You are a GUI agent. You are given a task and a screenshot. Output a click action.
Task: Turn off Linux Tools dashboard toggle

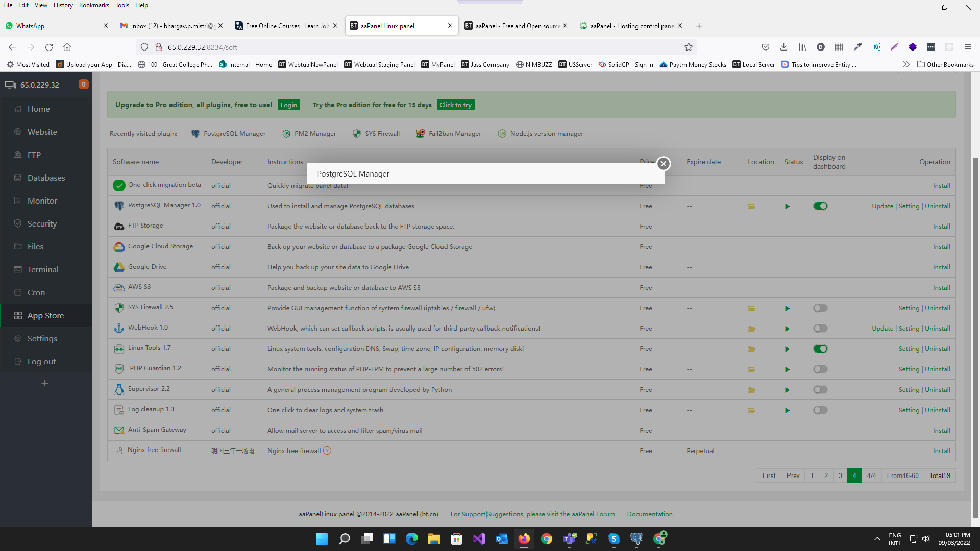820,349
